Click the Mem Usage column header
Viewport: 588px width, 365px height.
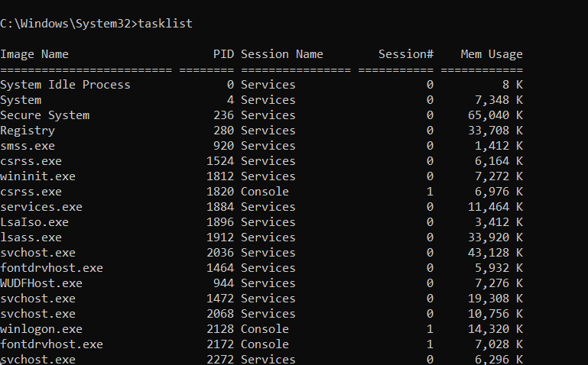tap(492, 54)
